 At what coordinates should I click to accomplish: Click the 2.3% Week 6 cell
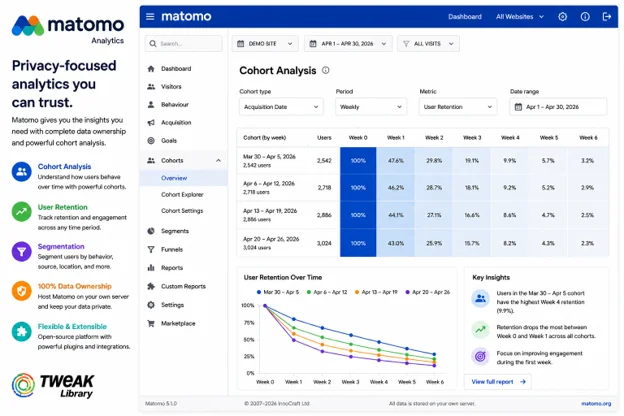tap(587, 243)
